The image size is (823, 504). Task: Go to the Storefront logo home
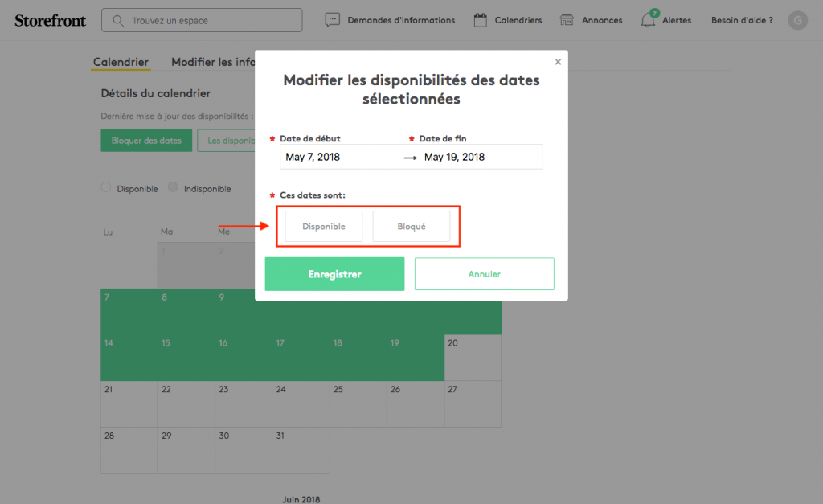(x=51, y=20)
